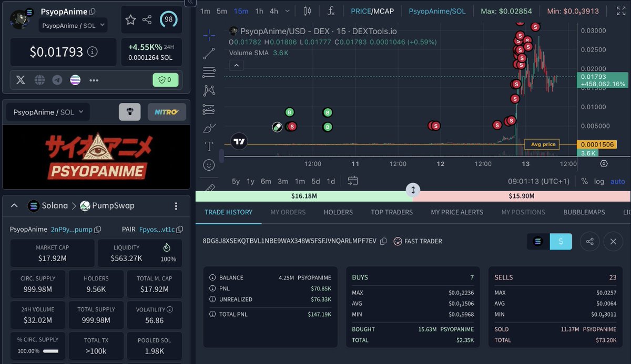This screenshot has height=364, width=631.
Task: Open chart settings gear on price axis
Action: click(604, 164)
